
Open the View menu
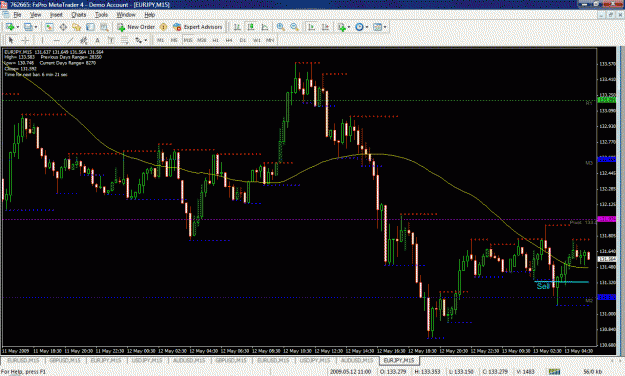coord(36,15)
